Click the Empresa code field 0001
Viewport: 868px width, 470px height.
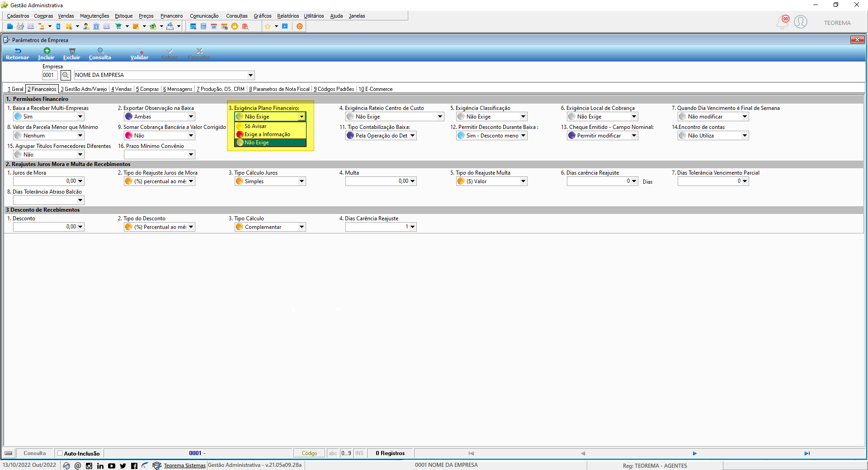pos(50,75)
